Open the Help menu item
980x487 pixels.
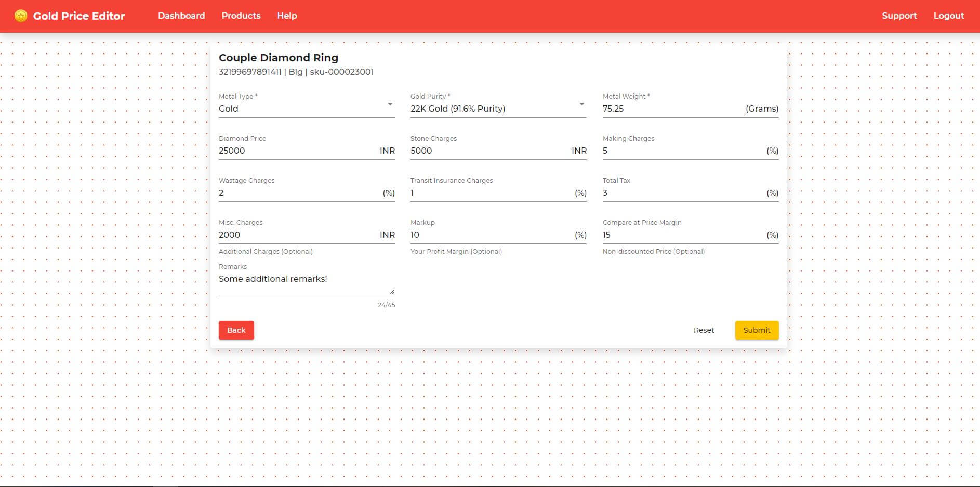click(287, 16)
